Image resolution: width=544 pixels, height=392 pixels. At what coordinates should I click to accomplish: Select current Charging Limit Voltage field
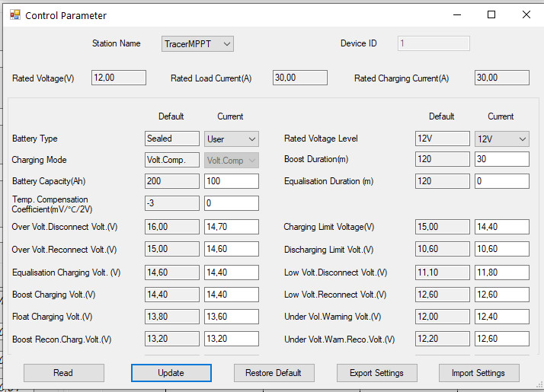501,227
